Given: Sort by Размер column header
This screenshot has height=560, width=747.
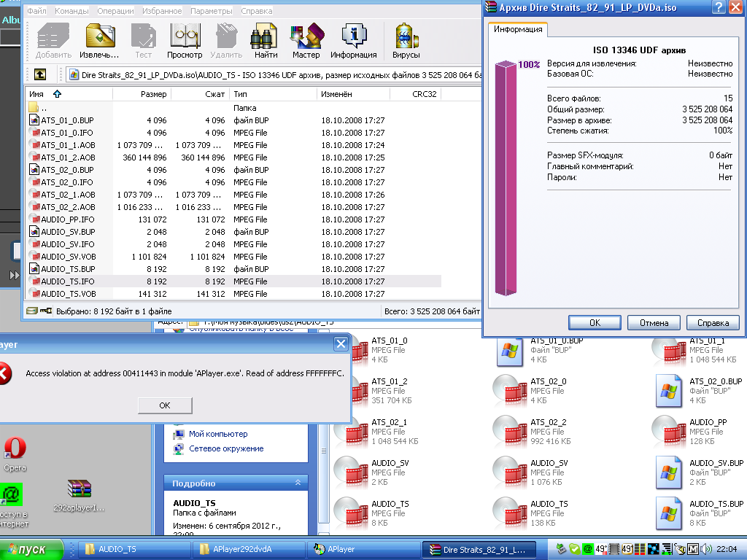Looking at the screenshot, I should 142,94.
